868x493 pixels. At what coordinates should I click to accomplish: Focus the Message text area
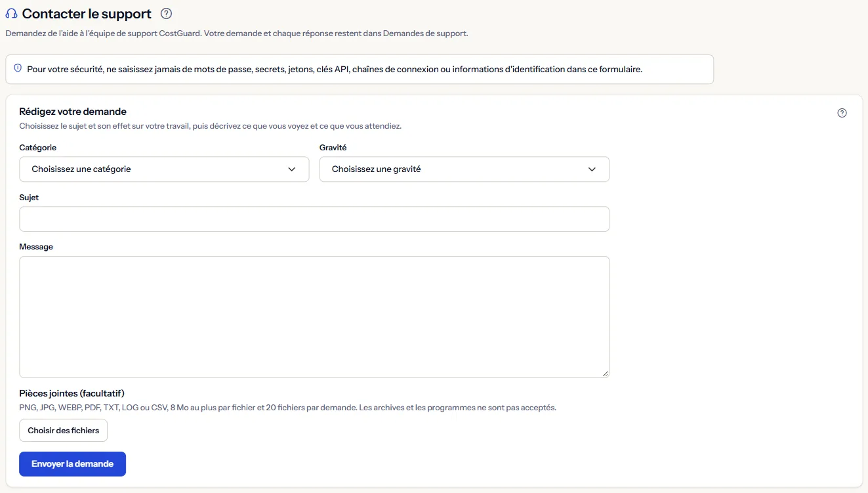[x=314, y=317]
